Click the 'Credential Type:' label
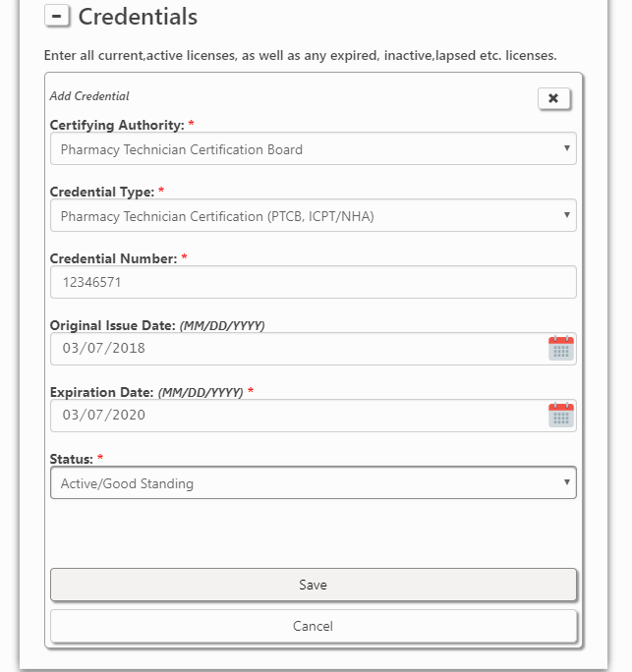This screenshot has height=672, width=632. [x=102, y=193]
